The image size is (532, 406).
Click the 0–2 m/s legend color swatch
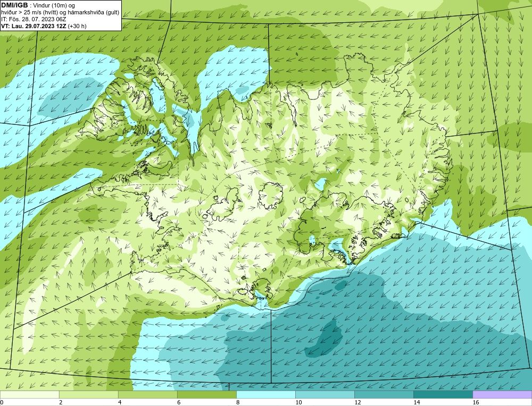[x=29, y=394]
